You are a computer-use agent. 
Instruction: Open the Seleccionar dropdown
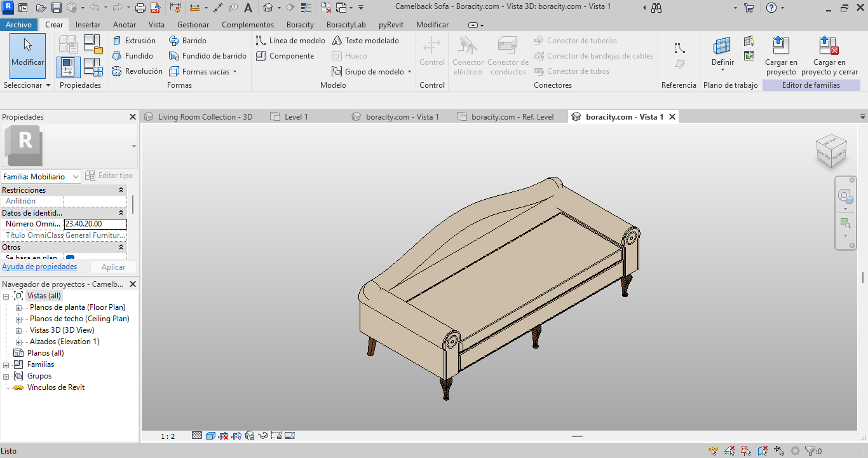28,85
